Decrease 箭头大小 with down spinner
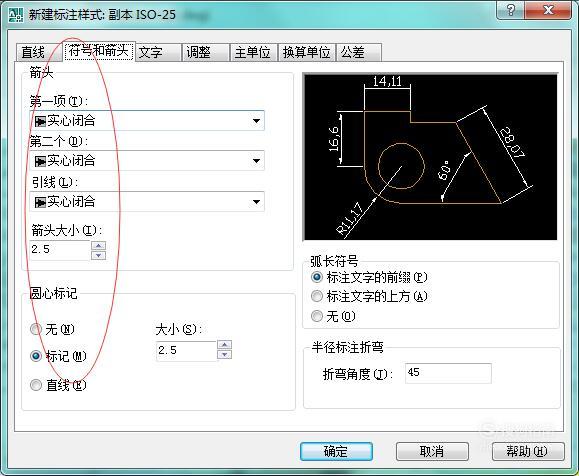This screenshot has width=579, height=476. coord(98,255)
